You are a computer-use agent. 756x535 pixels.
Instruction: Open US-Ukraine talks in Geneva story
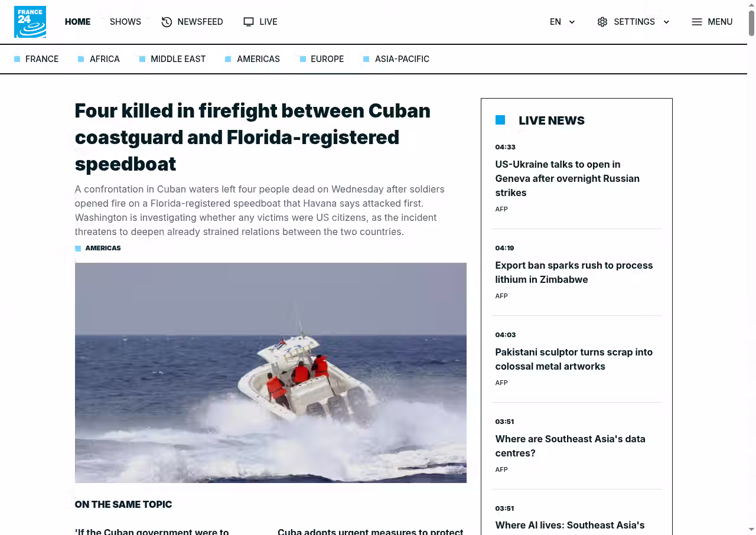tap(567, 178)
